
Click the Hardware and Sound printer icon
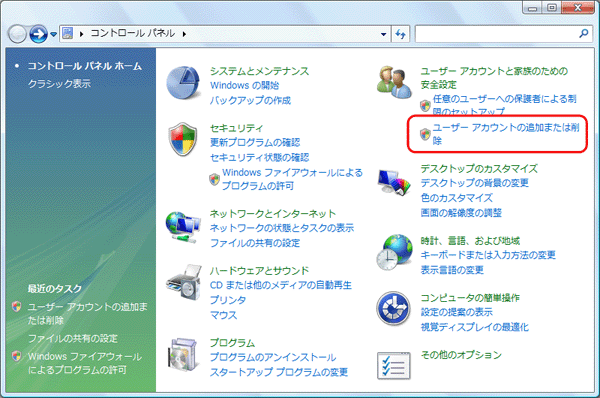pyautogui.click(x=184, y=282)
